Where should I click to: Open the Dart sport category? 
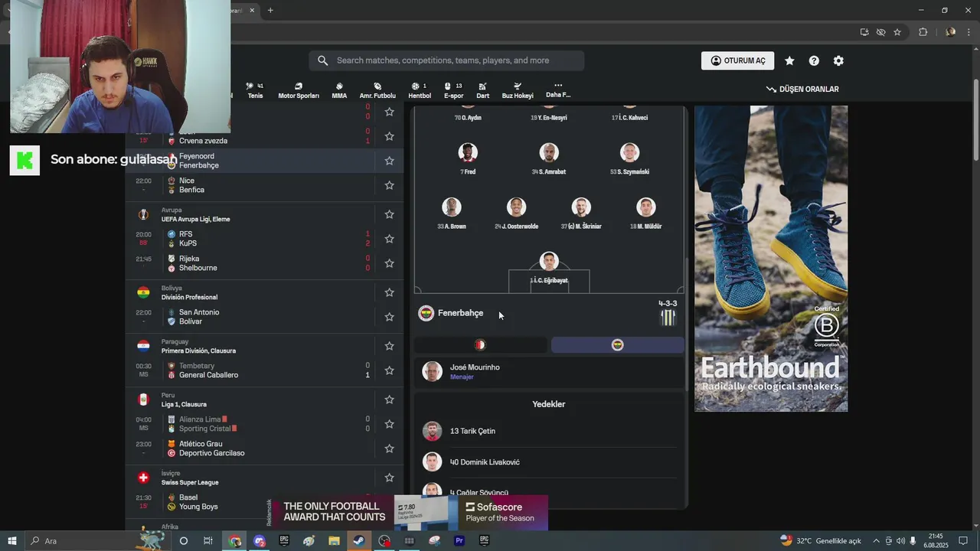click(x=482, y=90)
